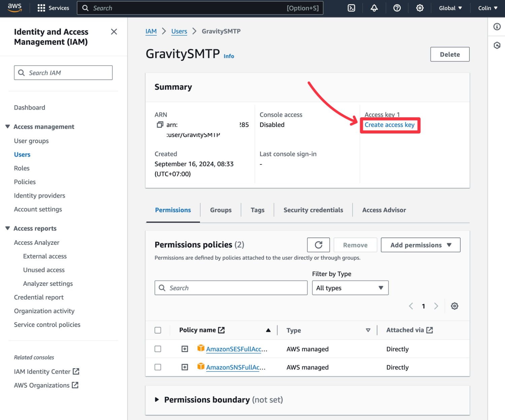The height and width of the screenshot is (420, 505).
Task: Click the policies Search field
Action: (x=231, y=288)
